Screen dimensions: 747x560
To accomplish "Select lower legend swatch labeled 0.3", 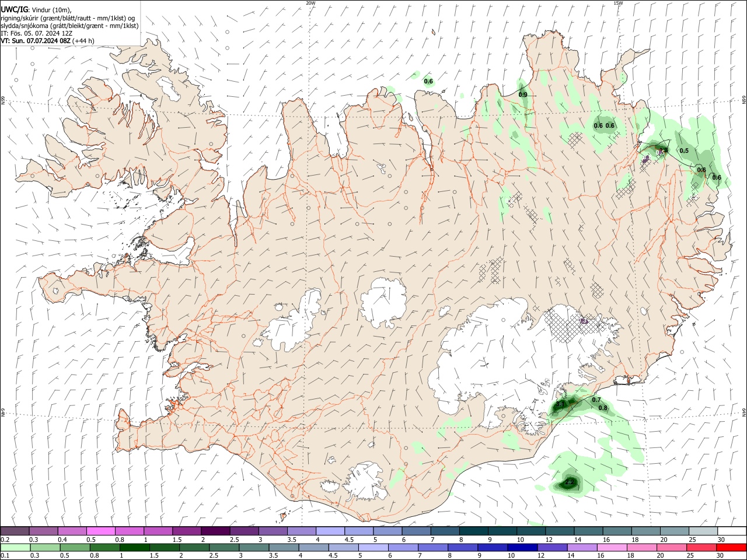I will coord(45,547).
